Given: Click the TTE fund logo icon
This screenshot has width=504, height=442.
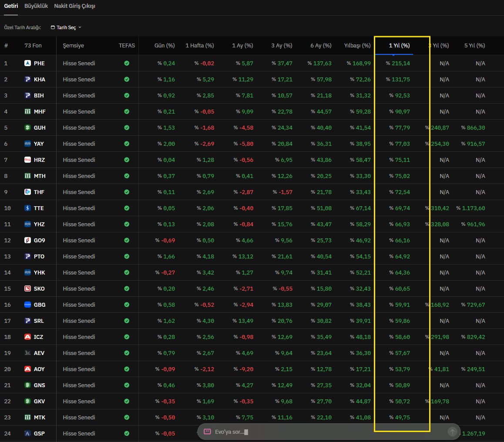Looking at the screenshot, I should point(28,208).
